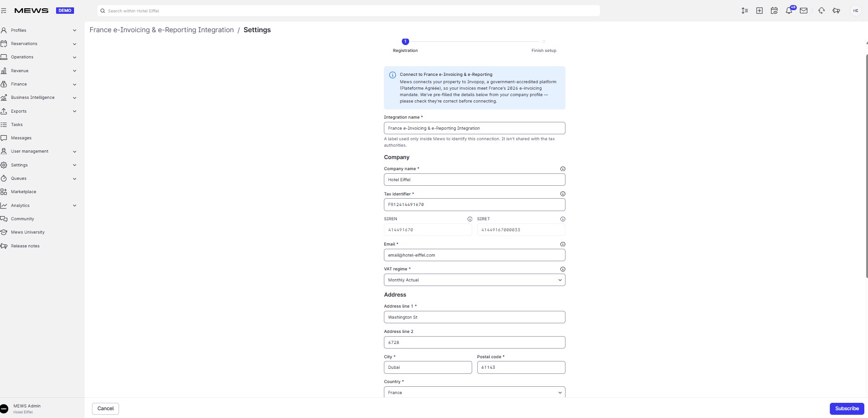Screen dimensions: 868x418
Task: Click info icon beside SIREN
Action: point(469,219)
